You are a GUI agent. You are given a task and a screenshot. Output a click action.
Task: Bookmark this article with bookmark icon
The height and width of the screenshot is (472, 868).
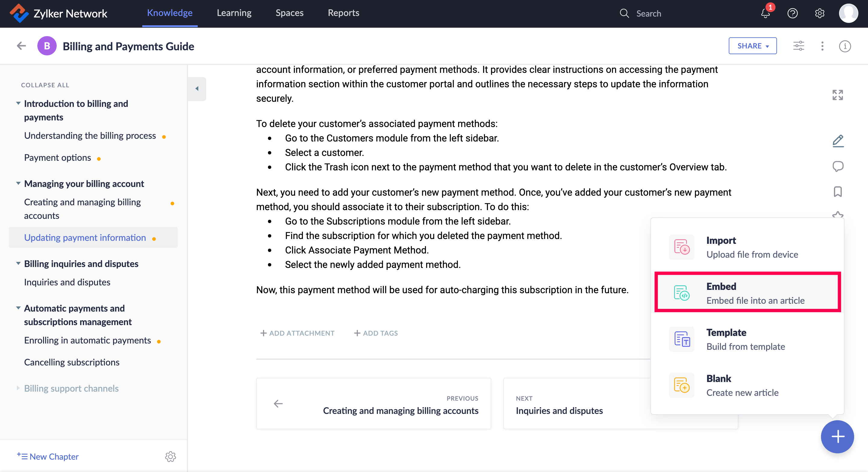[x=838, y=191]
